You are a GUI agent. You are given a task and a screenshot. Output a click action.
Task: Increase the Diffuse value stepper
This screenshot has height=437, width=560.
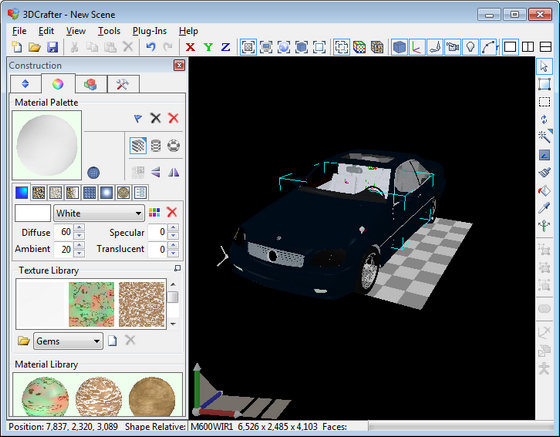pyautogui.click(x=79, y=228)
